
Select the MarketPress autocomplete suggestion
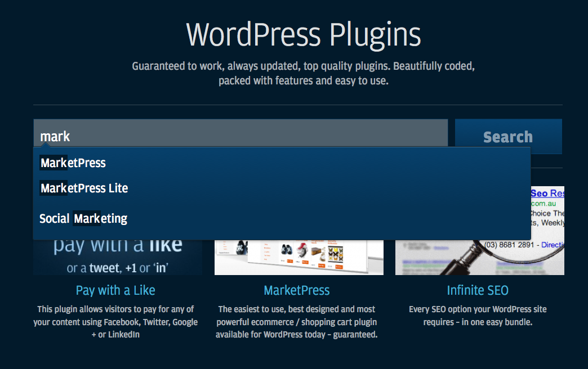pos(73,163)
